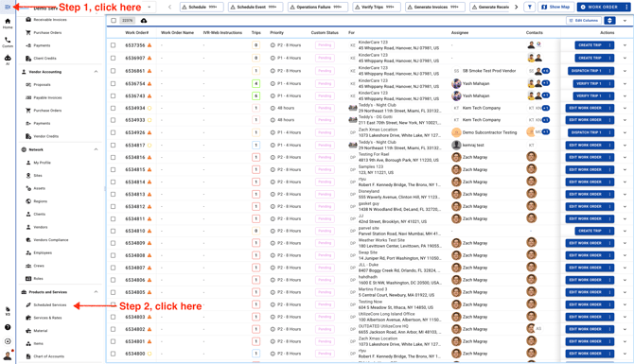The width and height of the screenshot is (634, 364).
Task: Select the checkbox for work order 6536907
Action: (114, 59)
